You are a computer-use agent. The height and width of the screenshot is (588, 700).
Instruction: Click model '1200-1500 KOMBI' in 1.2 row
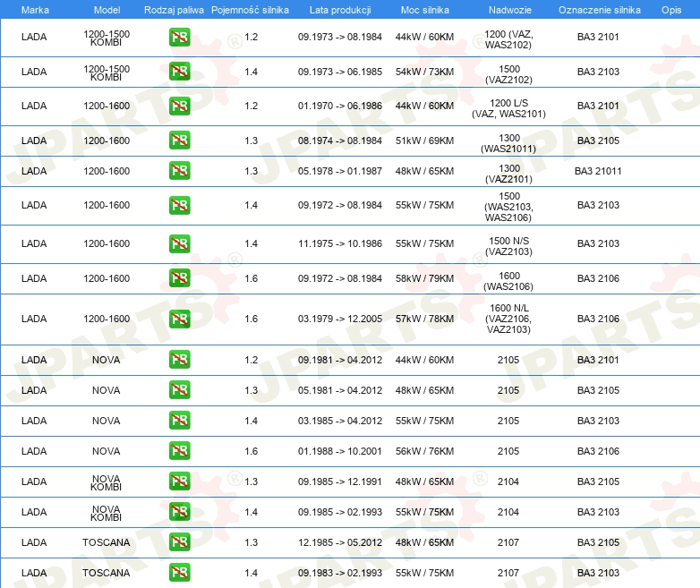tap(107, 38)
